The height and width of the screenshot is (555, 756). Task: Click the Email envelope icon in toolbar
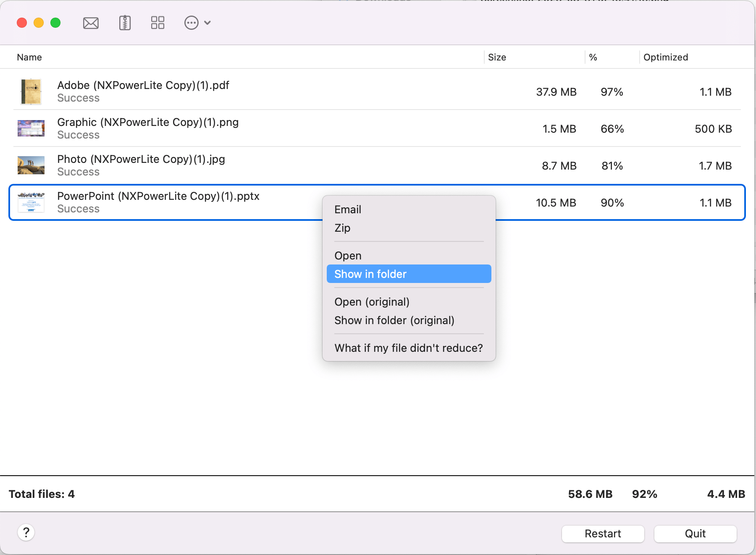click(x=90, y=23)
